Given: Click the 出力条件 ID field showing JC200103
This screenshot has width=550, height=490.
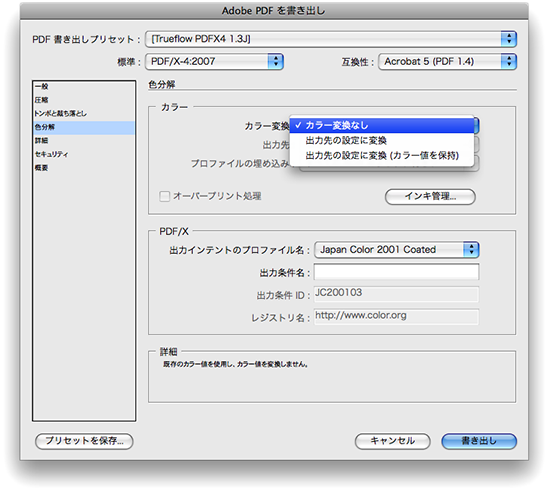Looking at the screenshot, I should [396, 294].
